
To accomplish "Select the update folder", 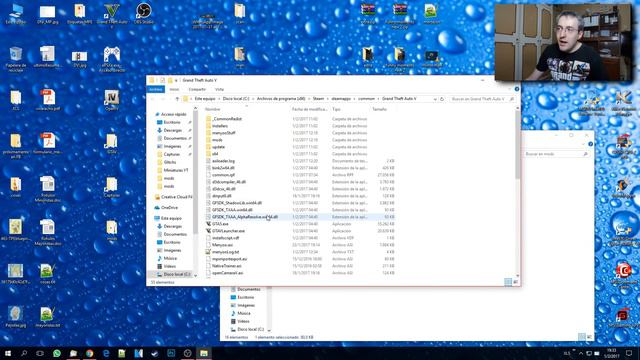I will point(218,147).
